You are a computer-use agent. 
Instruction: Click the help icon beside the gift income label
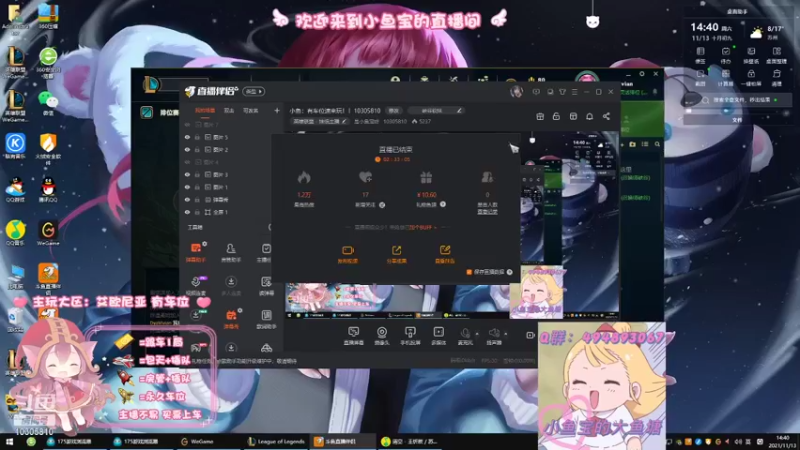click(x=443, y=204)
